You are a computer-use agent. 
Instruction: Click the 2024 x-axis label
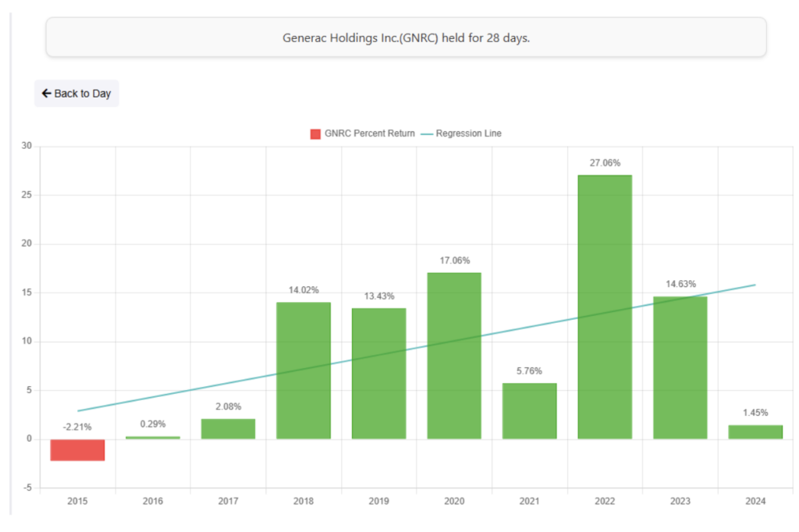click(x=755, y=502)
